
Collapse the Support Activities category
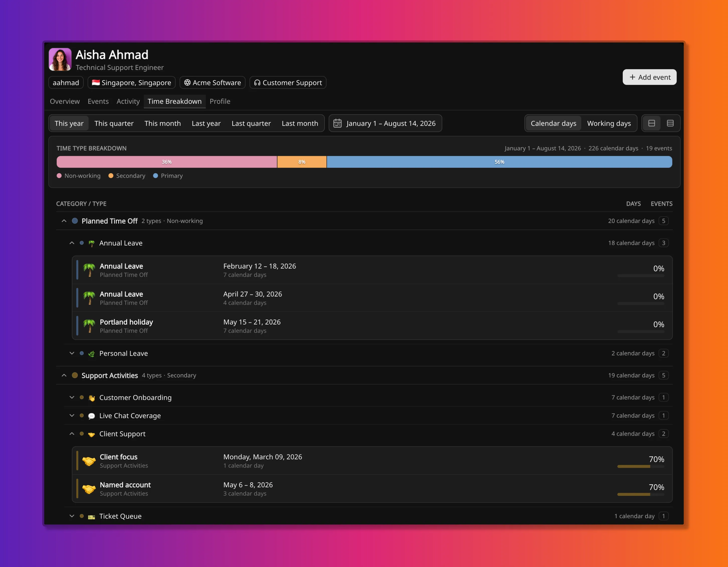click(64, 375)
